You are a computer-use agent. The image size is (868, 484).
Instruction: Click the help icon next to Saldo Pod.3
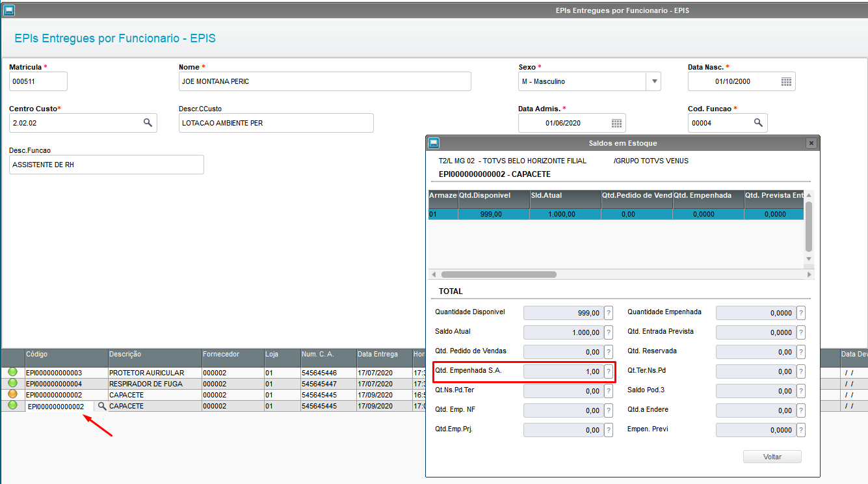click(801, 391)
